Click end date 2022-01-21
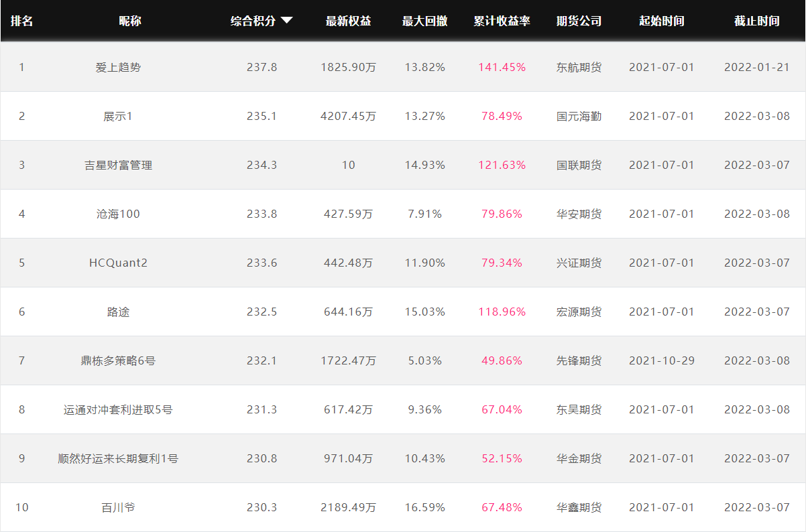Viewport: 806px width, 532px height. point(757,67)
